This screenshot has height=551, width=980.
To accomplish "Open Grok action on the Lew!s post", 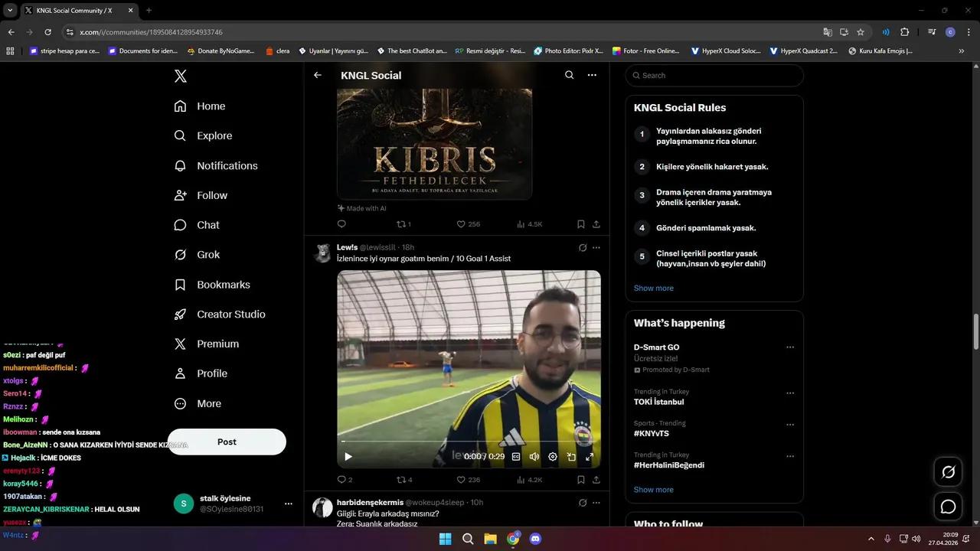I will pos(583,248).
